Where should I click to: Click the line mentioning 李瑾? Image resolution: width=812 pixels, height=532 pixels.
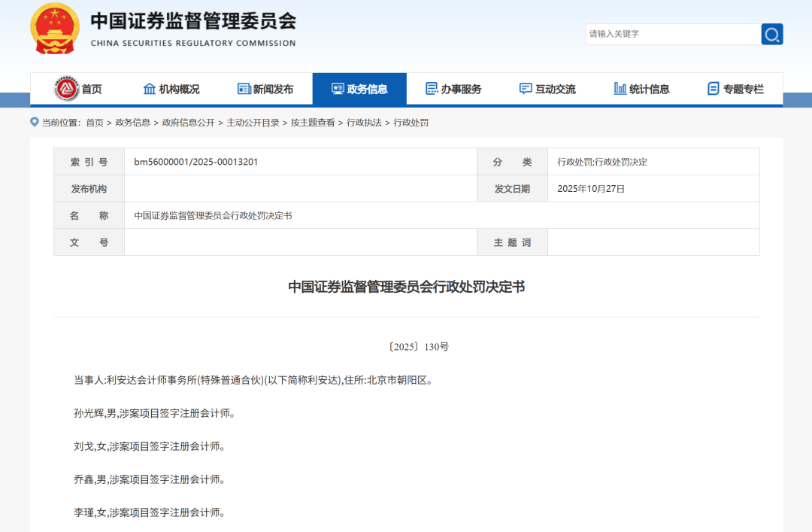click(149, 513)
